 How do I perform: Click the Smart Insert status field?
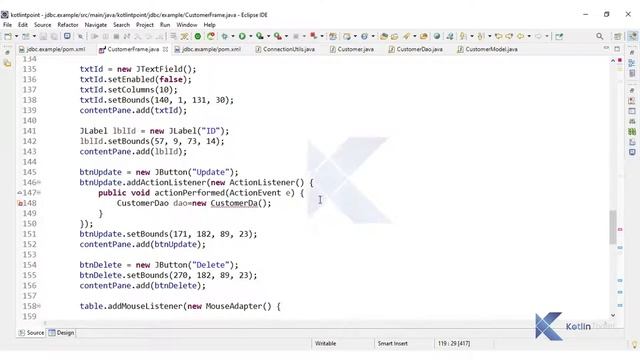392,344
